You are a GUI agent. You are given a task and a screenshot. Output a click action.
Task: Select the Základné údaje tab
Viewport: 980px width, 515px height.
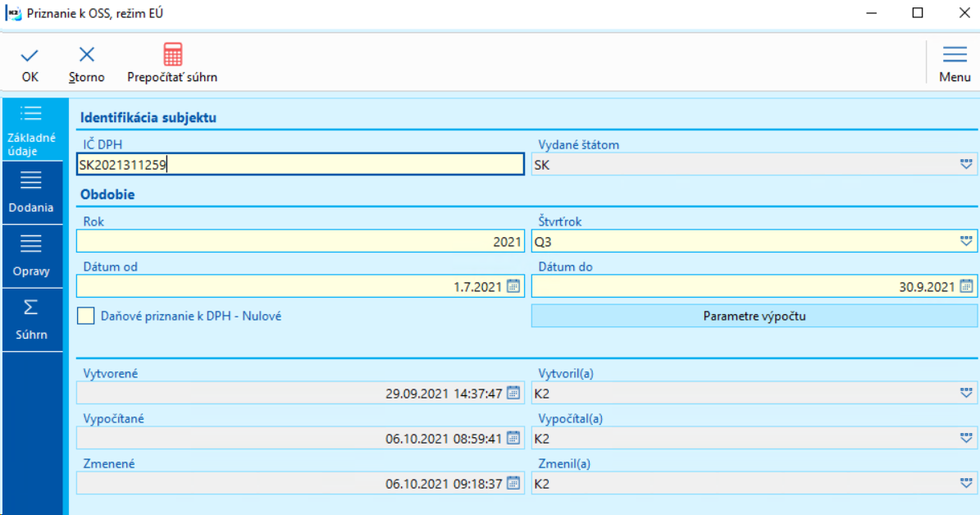point(33,130)
